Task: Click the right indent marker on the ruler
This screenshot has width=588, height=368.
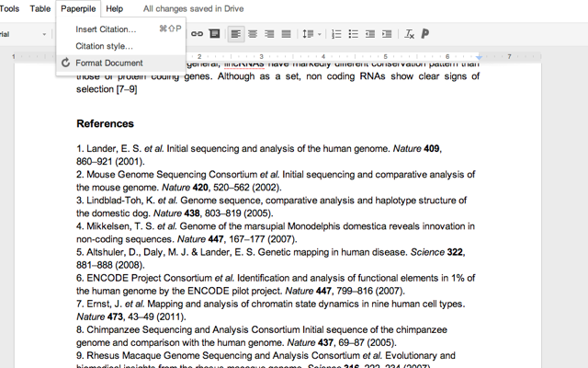Action: (x=479, y=57)
